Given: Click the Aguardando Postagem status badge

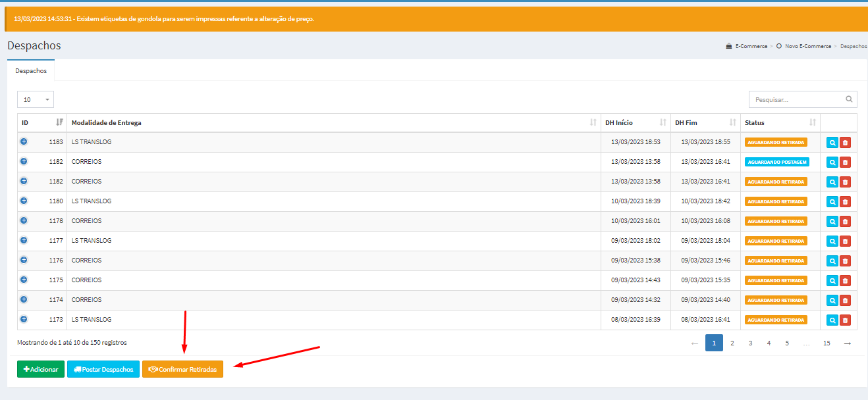Looking at the screenshot, I should click(x=776, y=162).
